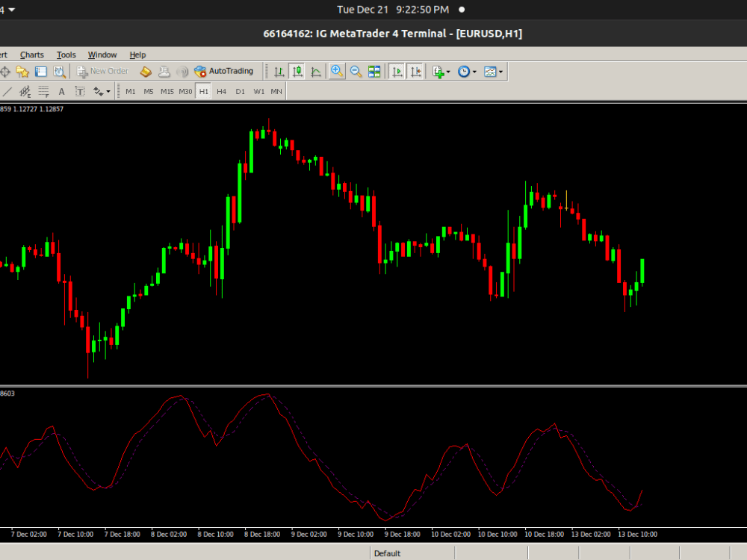
Task: Open the Charts menu
Action: (x=32, y=55)
